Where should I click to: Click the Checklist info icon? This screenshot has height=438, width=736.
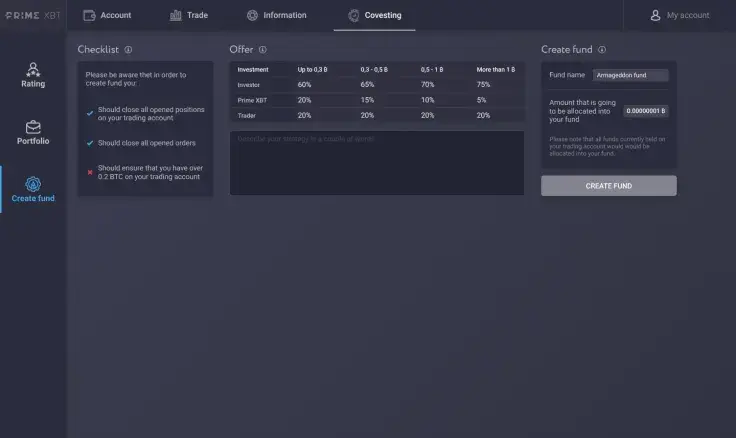click(129, 49)
